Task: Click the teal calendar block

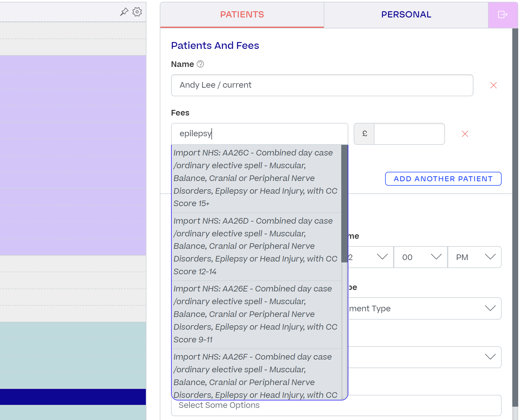Action: click(73, 355)
